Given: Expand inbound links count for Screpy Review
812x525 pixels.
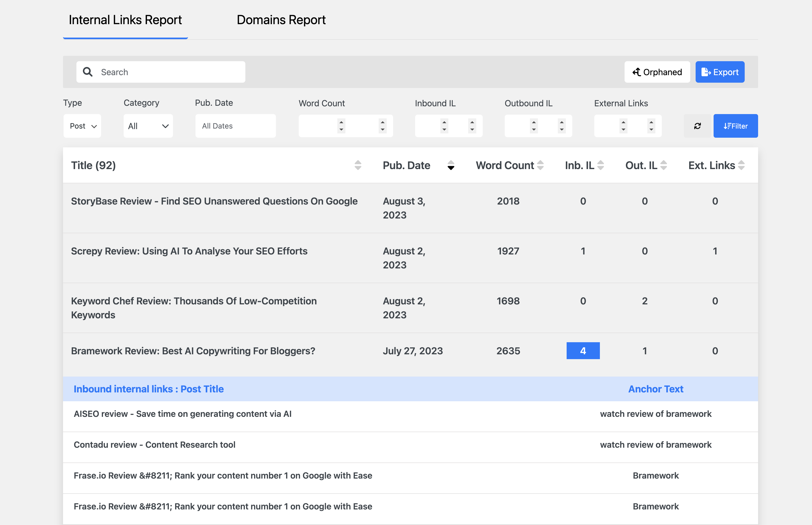Looking at the screenshot, I should point(583,251).
